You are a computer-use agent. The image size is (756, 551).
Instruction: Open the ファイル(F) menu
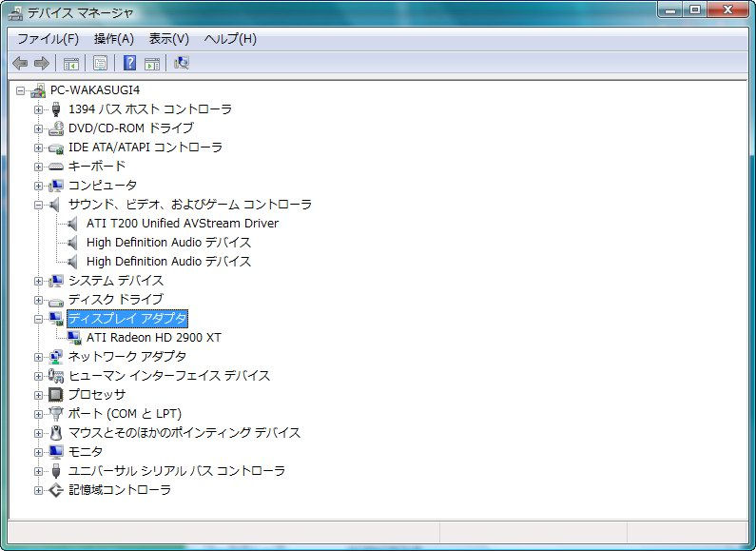coord(48,39)
